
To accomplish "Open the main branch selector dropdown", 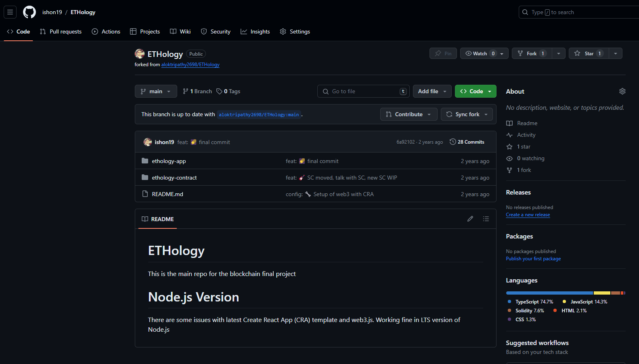I will (156, 91).
